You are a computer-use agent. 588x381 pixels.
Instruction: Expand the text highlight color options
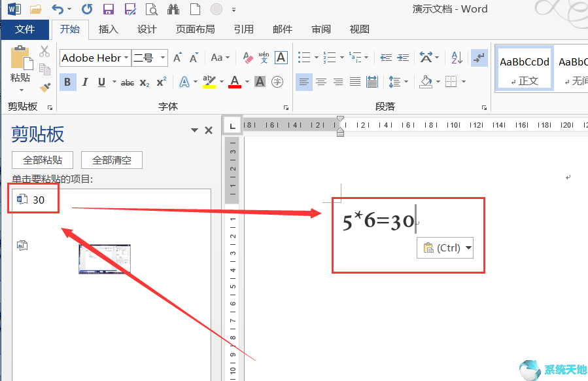(222, 82)
